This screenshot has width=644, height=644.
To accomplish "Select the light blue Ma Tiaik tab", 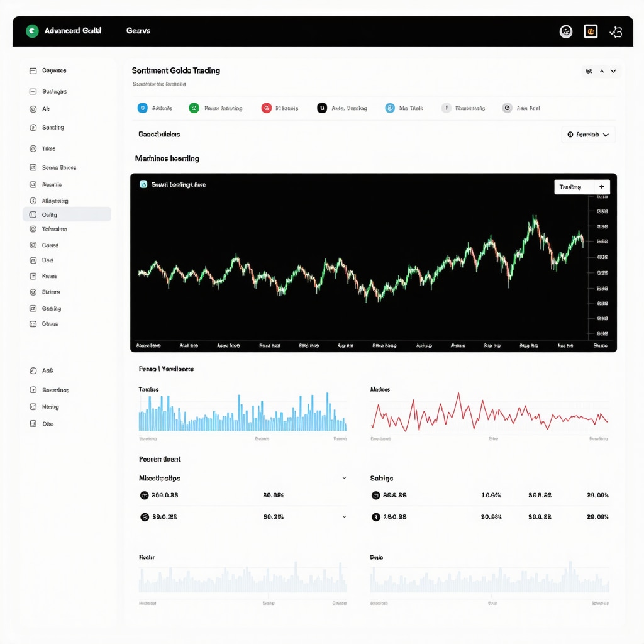I will (x=404, y=108).
